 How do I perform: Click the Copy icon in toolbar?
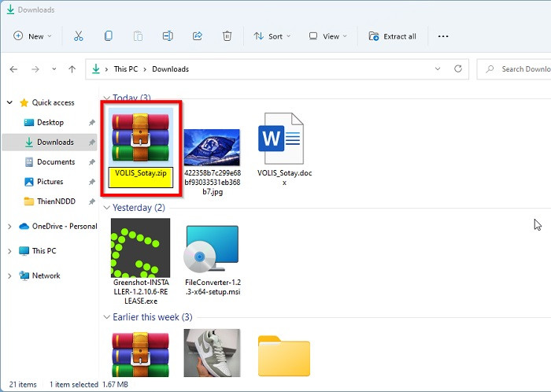(109, 36)
